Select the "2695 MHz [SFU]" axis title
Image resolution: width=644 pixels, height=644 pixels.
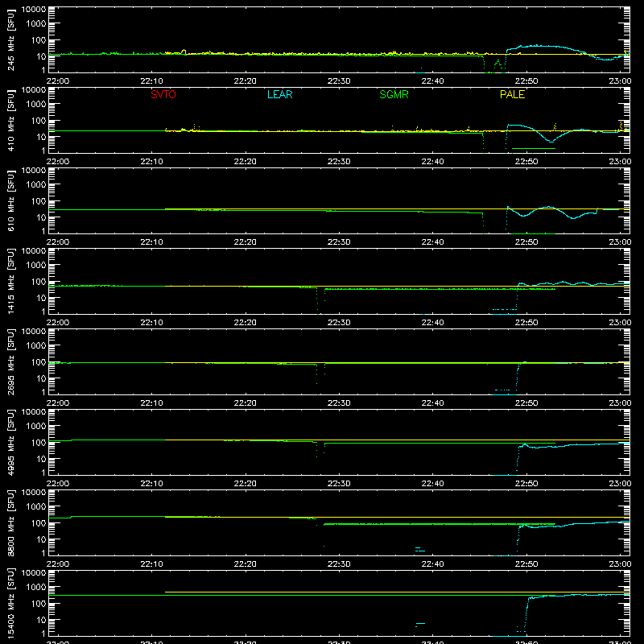click(x=11, y=362)
